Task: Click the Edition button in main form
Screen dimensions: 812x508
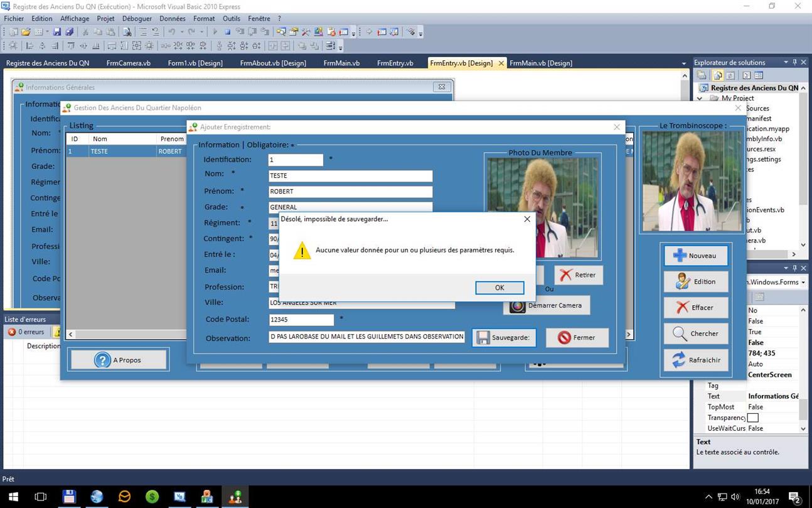Action: click(695, 281)
